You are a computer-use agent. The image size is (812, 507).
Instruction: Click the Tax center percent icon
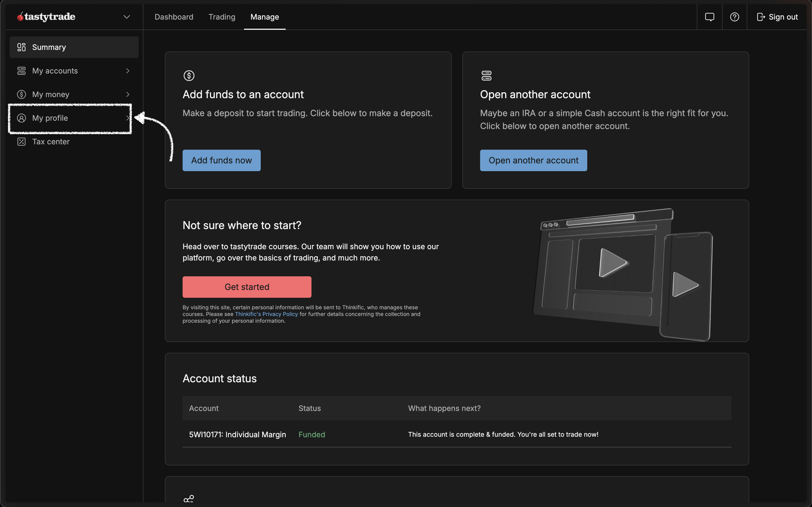click(x=21, y=142)
